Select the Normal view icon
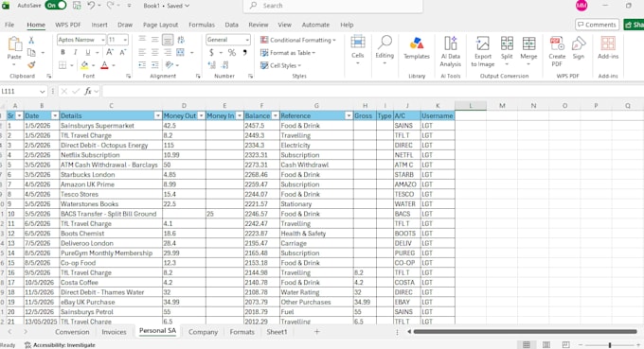The height and width of the screenshot is (349, 644). 527,345
